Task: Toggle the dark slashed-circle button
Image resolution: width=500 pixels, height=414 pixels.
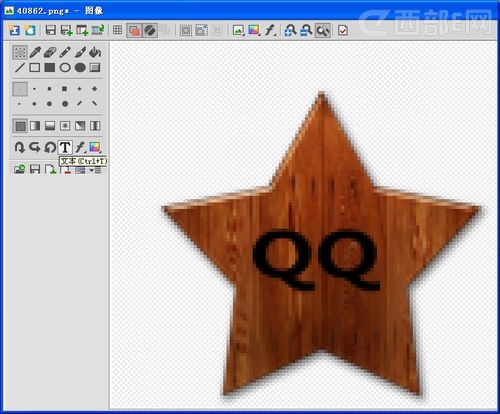Action: (x=150, y=30)
